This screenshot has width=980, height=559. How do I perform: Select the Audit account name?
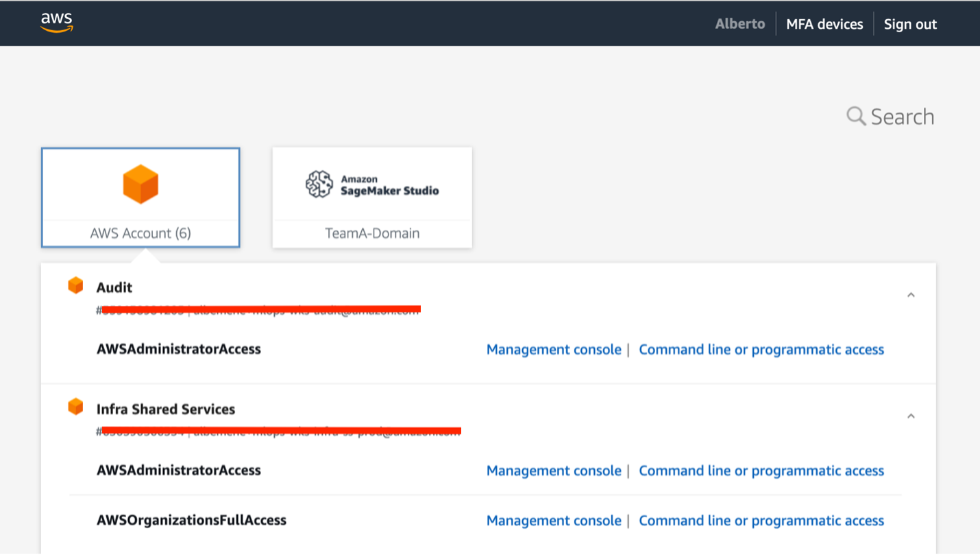114,287
